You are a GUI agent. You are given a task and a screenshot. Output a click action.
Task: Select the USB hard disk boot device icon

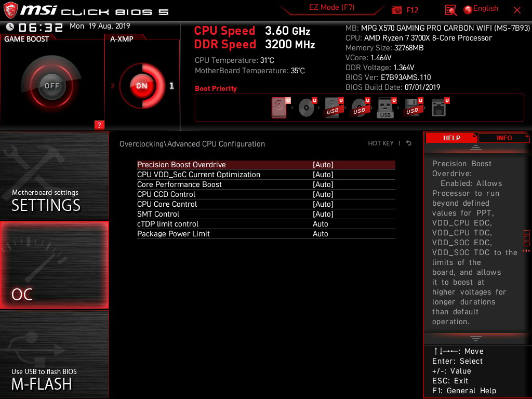click(x=334, y=108)
